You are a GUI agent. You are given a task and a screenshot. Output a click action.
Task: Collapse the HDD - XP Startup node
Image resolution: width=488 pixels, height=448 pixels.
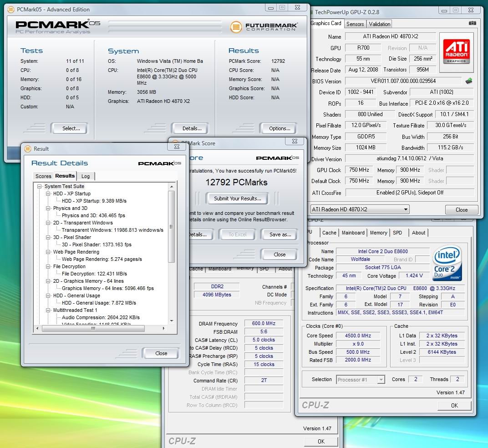[48, 193]
